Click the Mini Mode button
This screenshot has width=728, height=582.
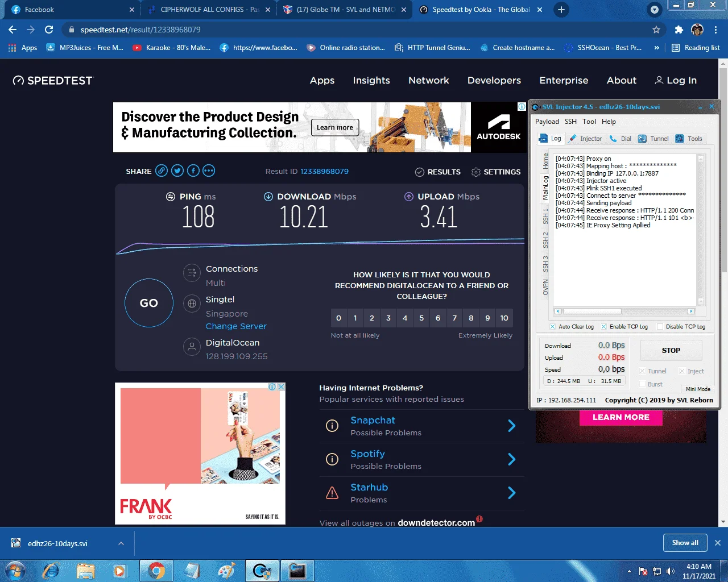pos(698,389)
